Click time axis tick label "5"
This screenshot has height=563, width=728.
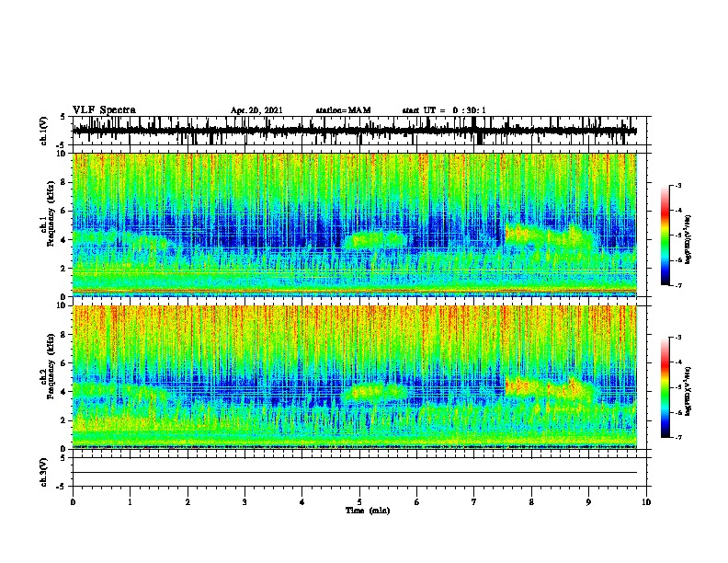pos(359,501)
